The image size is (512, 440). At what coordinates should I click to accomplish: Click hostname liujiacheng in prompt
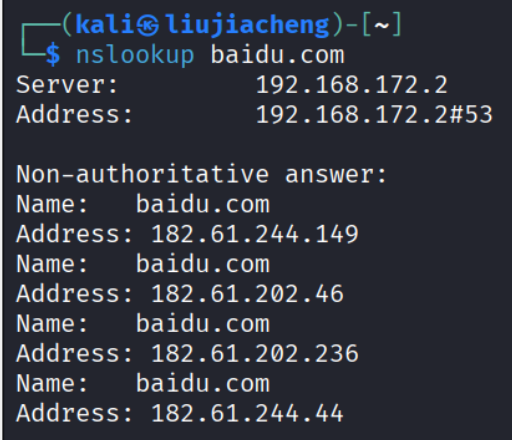tap(248, 26)
